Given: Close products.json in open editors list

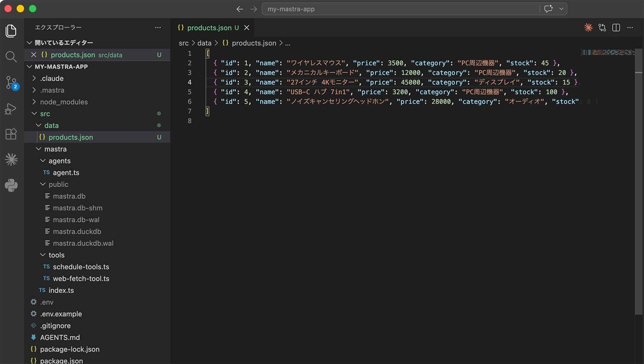Looking at the screenshot, I should tap(34, 55).
